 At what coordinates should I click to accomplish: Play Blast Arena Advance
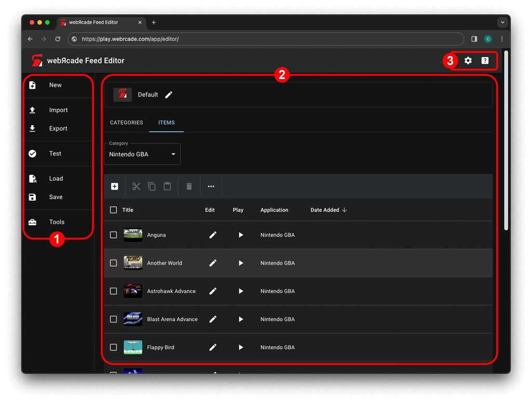click(241, 319)
